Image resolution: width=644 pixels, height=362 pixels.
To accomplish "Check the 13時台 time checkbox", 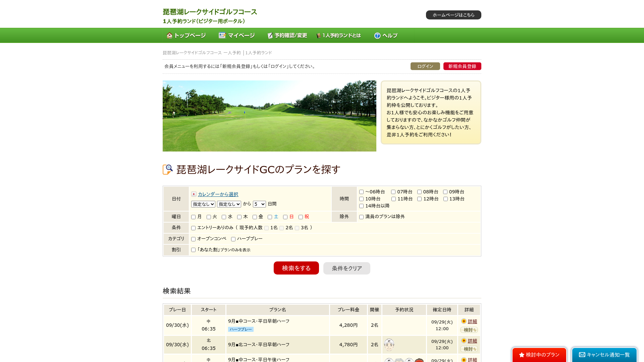I will (x=445, y=199).
